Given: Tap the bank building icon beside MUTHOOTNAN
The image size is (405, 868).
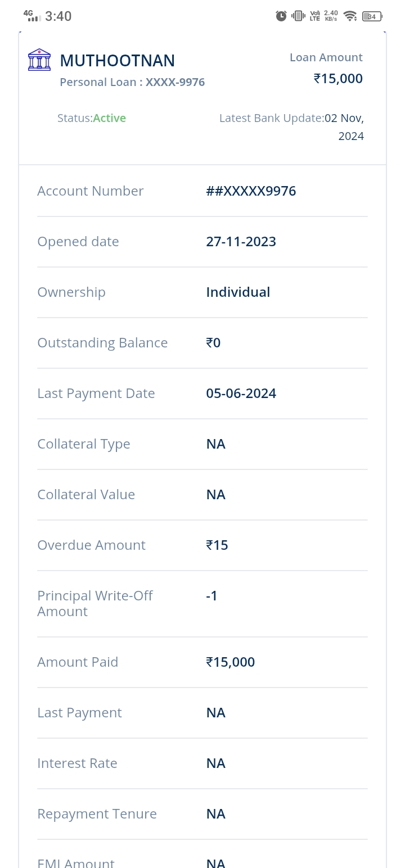Looking at the screenshot, I should click(39, 60).
